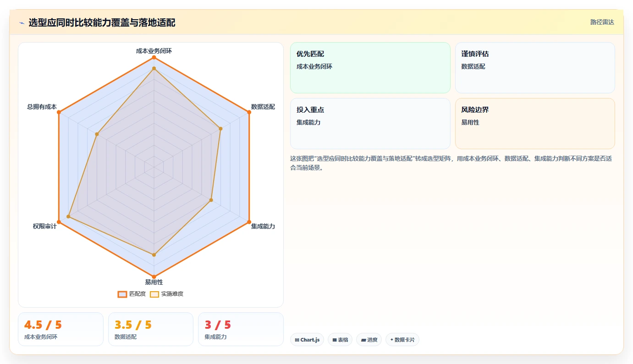
Task: Click the 路径雷达 tag in the header
Action: point(602,22)
